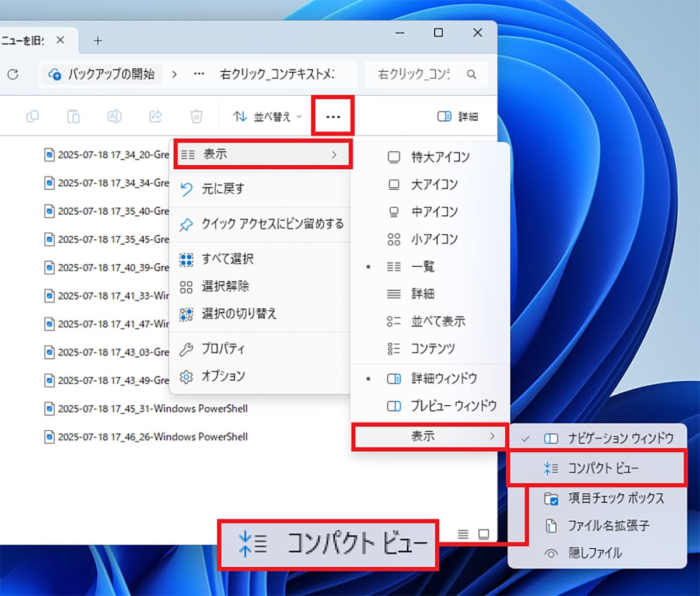Select file 2025-07-18 17_34_34
Viewport: 700px width, 596px height.
107,183
